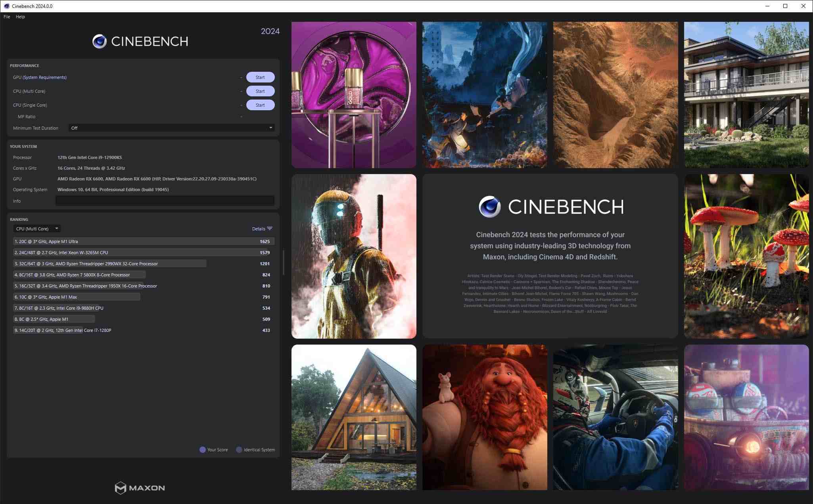Expand the CPU (Multi Core) ranking selector
813x504 pixels.
coord(57,228)
